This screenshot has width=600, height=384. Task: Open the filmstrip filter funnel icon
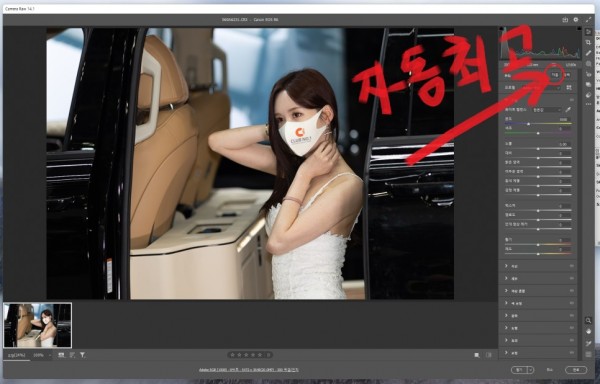(x=82, y=355)
